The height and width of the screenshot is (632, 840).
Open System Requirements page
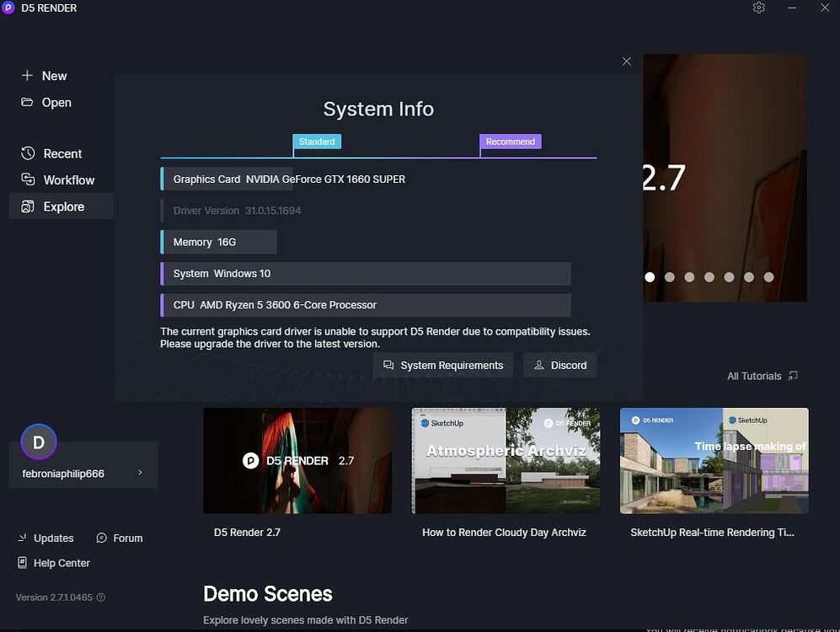(443, 365)
